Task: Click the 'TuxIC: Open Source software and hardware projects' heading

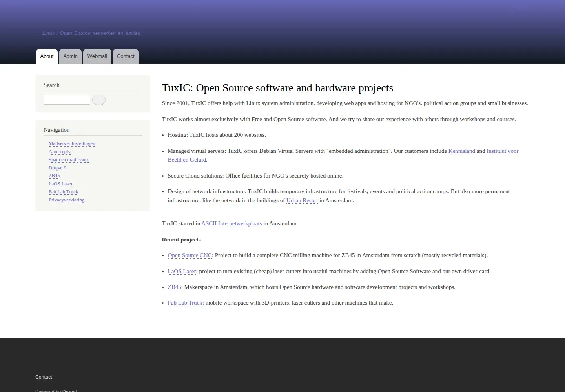Action: [x=277, y=88]
